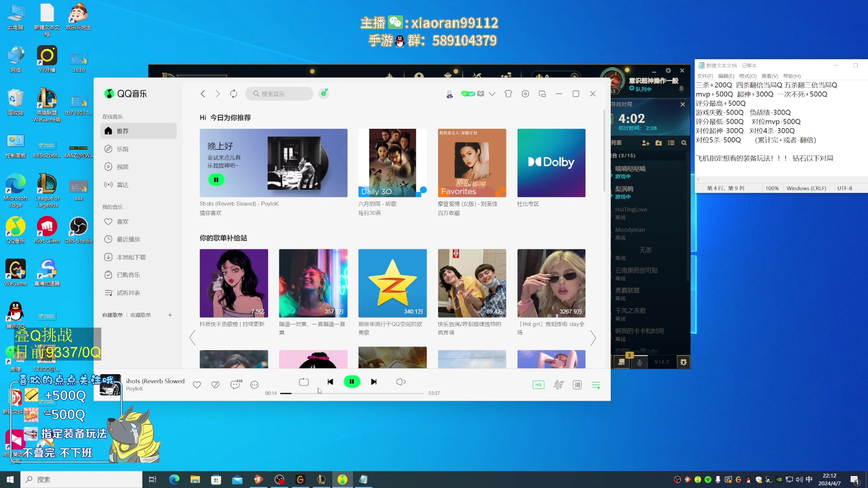This screenshot has width=868, height=488.
Task: Open QQ Music settings hexagon icon
Action: [x=525, y=94]
